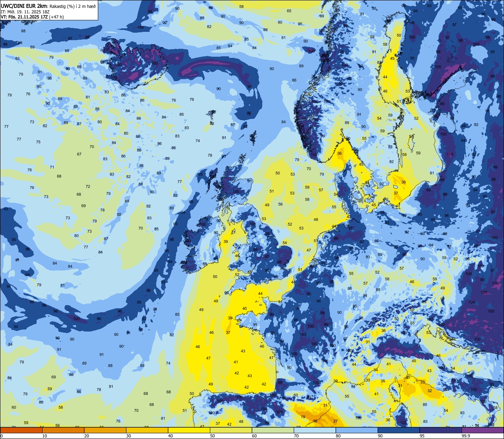Click the forecast offset "(+47 h)"
The height and width of the screenshot is (439, 504).
[x=57, y=17]
